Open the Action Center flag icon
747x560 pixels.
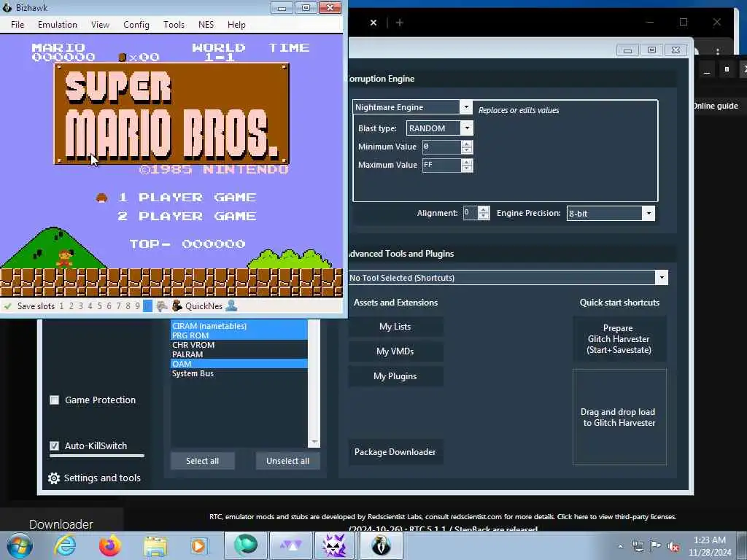[x=656, y=546]
